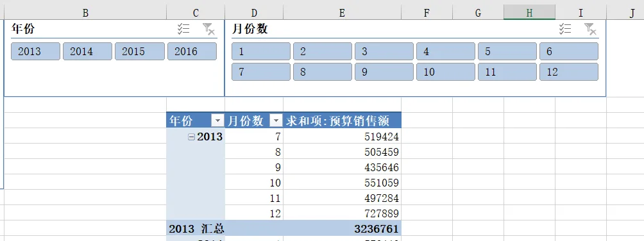
Task: Select month 11 in 月份数 slicer
Action: (x=507, y=72)
